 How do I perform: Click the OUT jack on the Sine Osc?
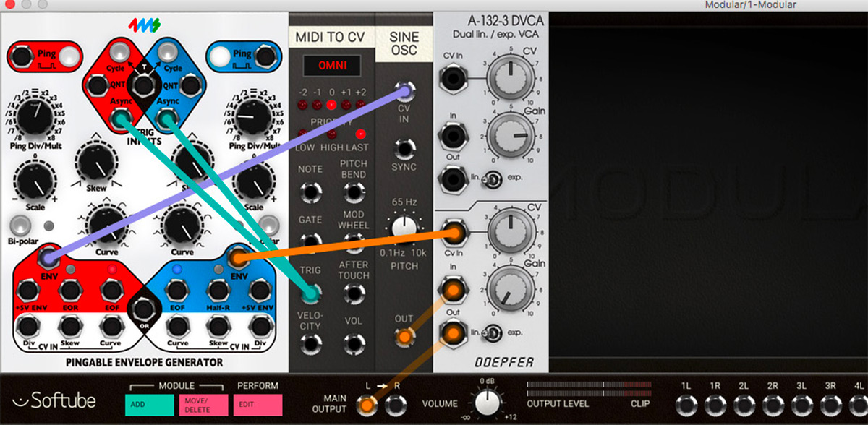(404, 335)
